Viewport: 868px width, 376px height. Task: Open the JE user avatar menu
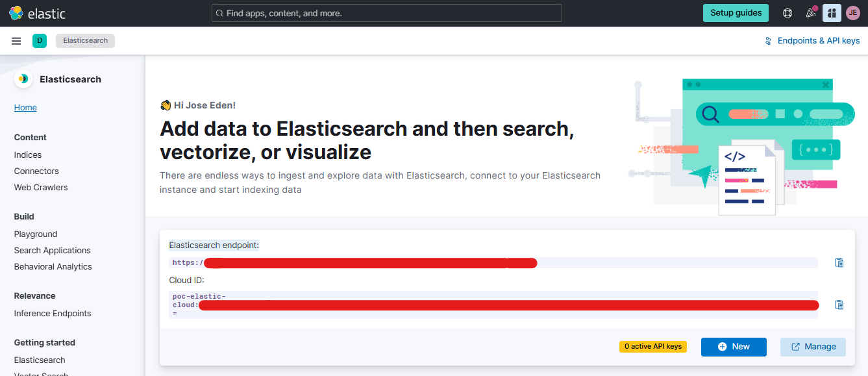(x=852, y=13)
